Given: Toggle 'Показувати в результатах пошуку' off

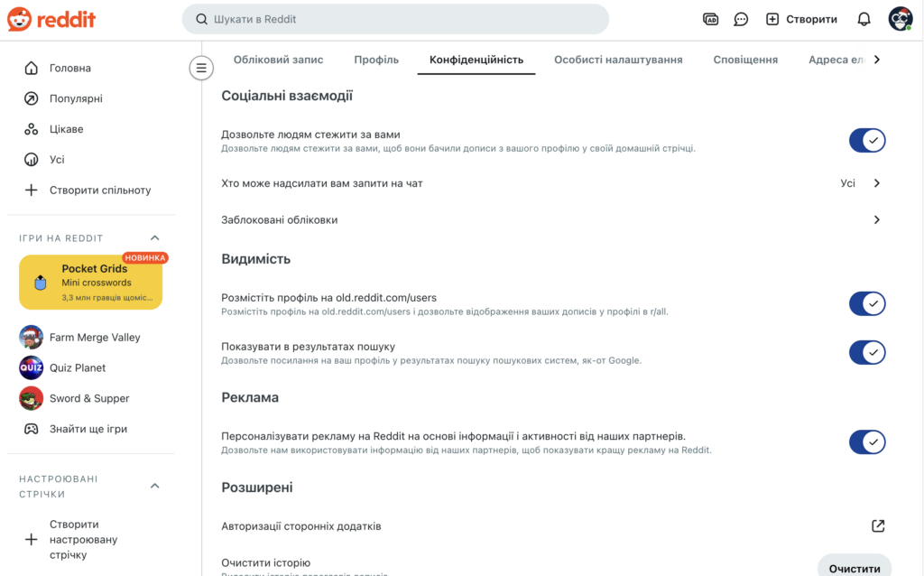Looking at the screenshot, I should [x=867, y=352].
